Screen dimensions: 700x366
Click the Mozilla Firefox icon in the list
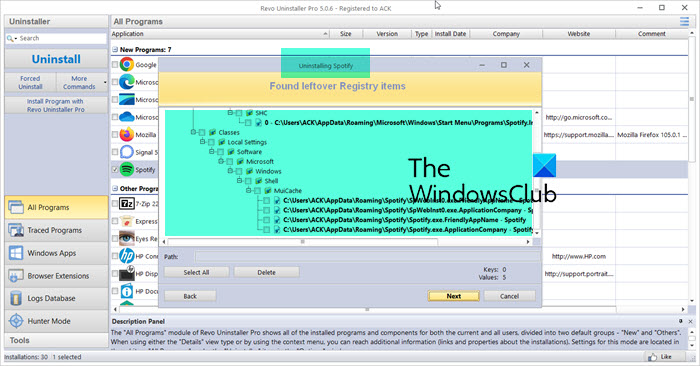pyautogui.click(x=127, y=134)
